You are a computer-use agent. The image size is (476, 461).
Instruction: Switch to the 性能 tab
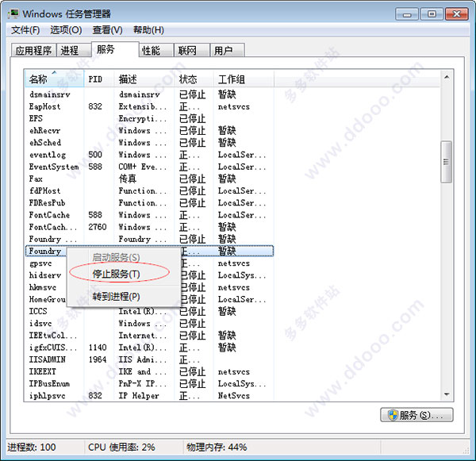tap(156, 50)
